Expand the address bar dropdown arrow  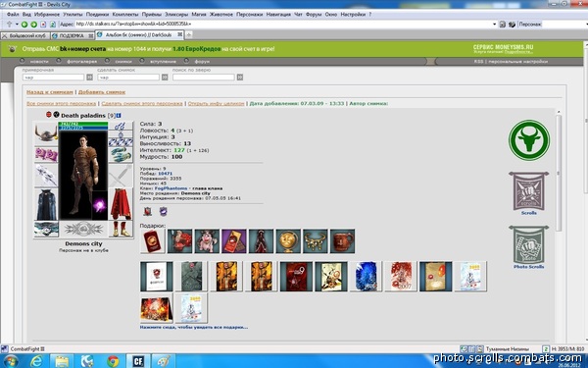[x=494, y=25]
